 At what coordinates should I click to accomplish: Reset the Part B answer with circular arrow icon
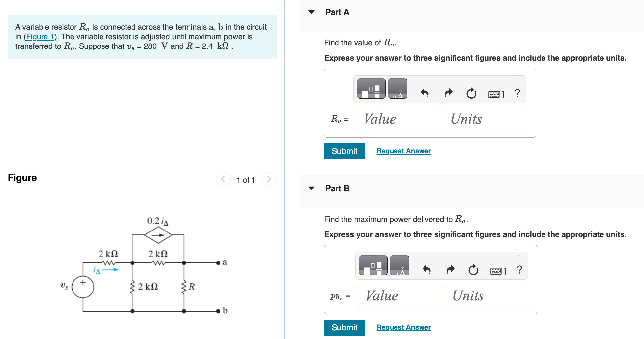[473, 270]
